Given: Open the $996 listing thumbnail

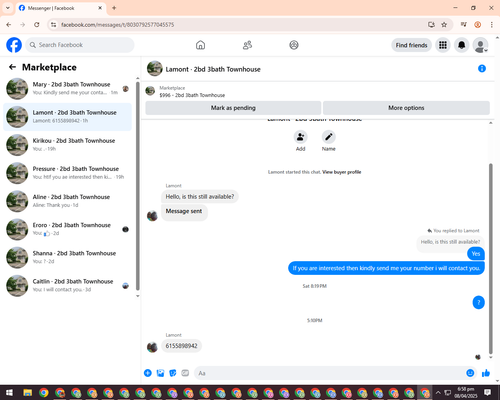Looking at the screenshot, I should pyautogui.click(x=150, y=91).
